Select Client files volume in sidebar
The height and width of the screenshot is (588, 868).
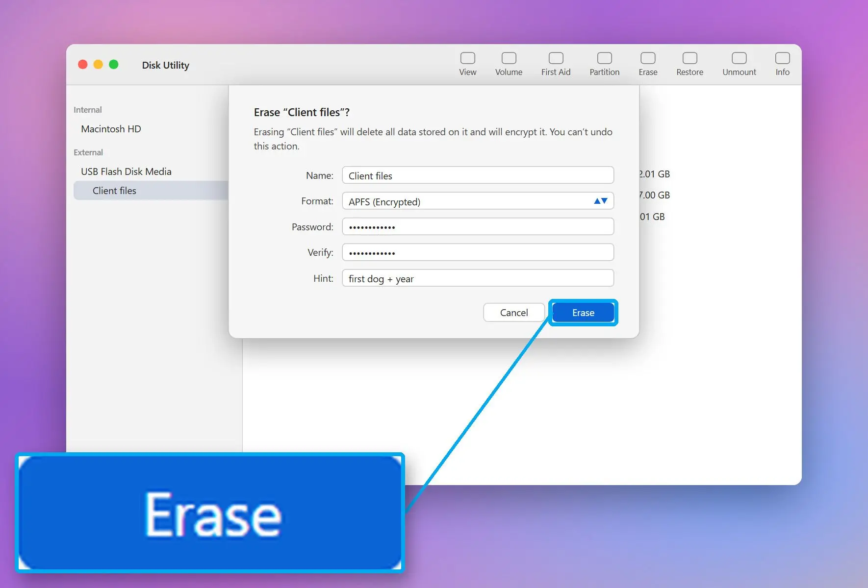[x=151, y=191]
